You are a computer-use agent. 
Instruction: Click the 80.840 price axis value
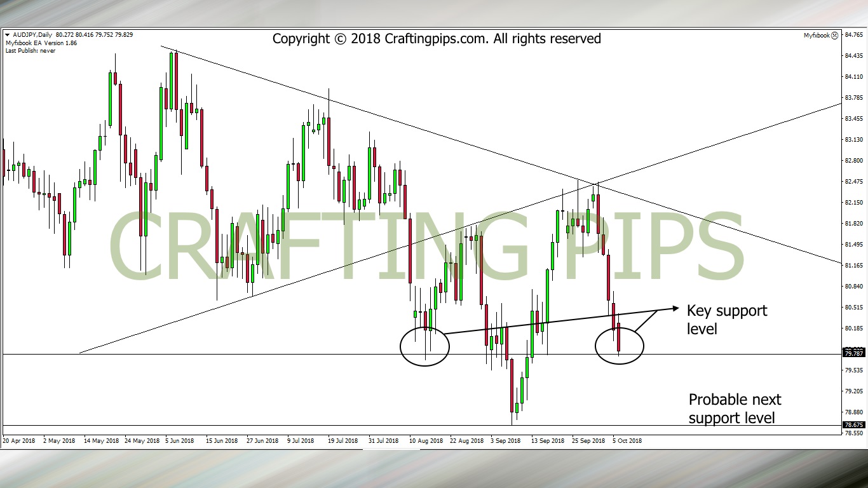point(853,287)
